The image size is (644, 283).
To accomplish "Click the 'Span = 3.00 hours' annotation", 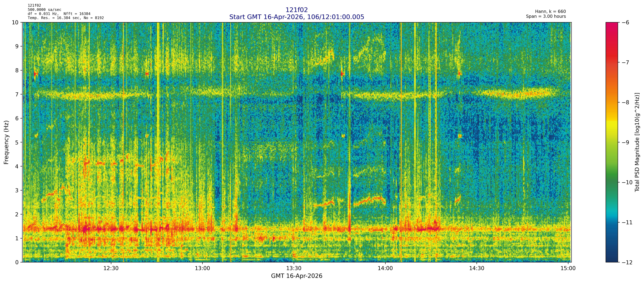I will pyautogui.click(x=546, y=16).
